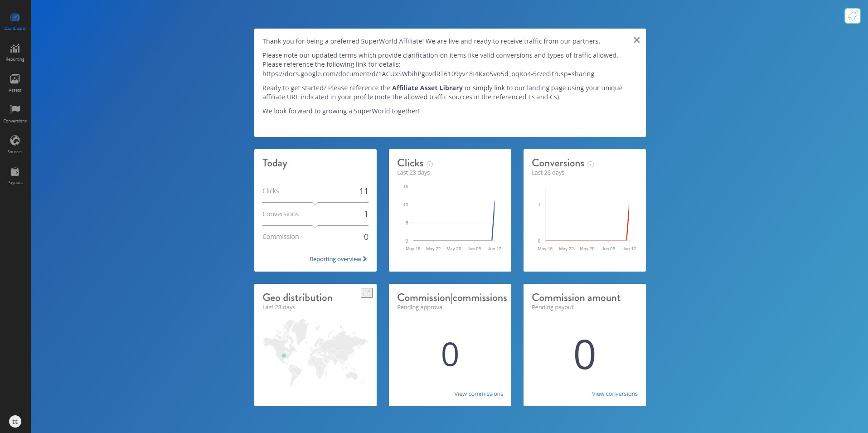Click today's Clicks value 11
Viewport: 868px width, 433px height.
pos(364,191)
